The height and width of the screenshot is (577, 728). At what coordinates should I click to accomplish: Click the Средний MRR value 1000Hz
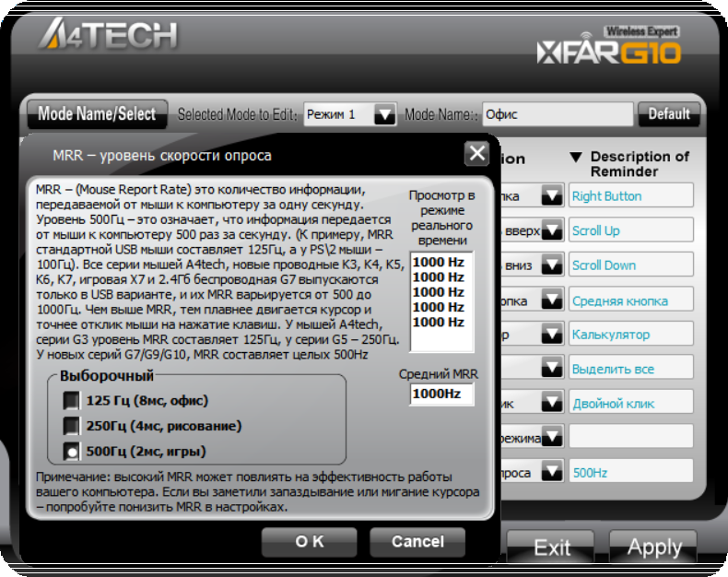click(441, 394)
